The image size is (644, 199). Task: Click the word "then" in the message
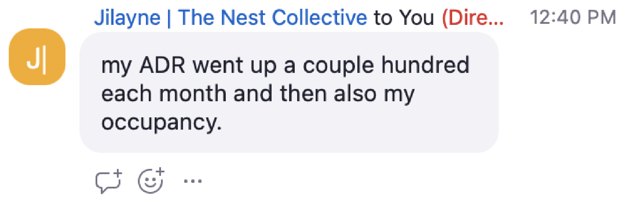click(303, 94)
